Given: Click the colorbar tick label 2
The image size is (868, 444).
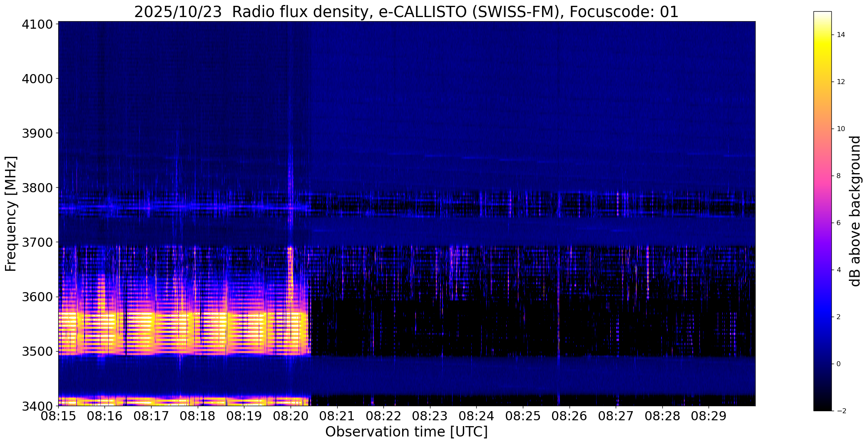Looking at the screenshot, I should click(838, 317).
